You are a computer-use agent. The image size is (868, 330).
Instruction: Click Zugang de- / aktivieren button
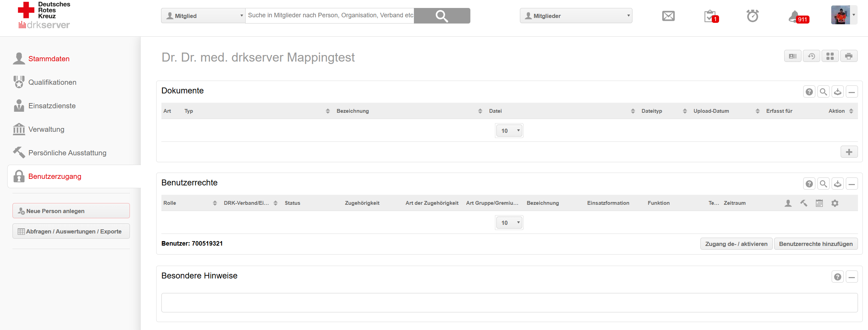pyautogui.click(x=736, y=244)
